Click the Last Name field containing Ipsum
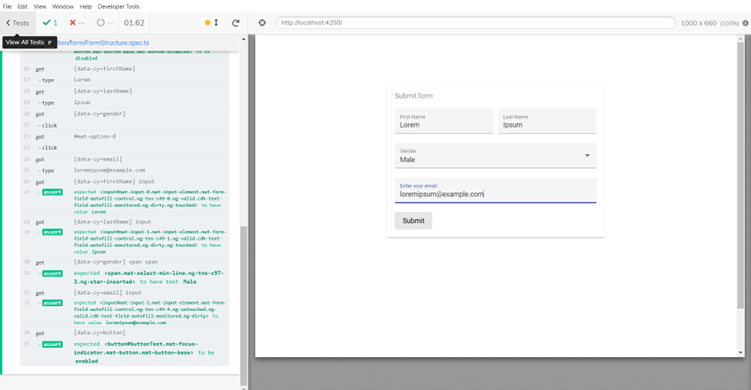Screen dimensions: 751x390 pyautogui.click(x=547, y=121)
